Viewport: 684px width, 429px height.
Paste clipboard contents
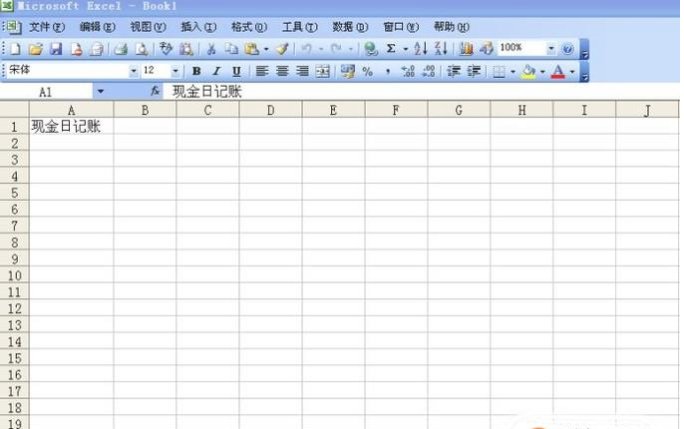[252, 48]
